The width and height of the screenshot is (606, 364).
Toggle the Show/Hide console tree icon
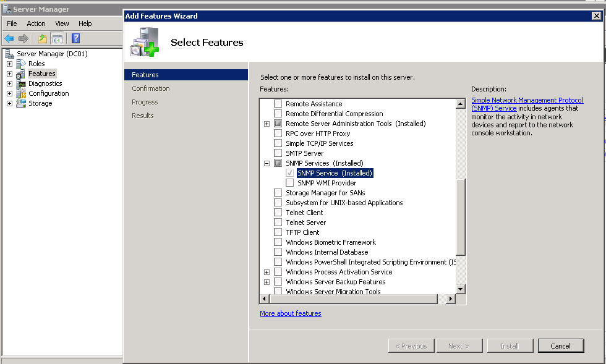click(x=57, y=39)
